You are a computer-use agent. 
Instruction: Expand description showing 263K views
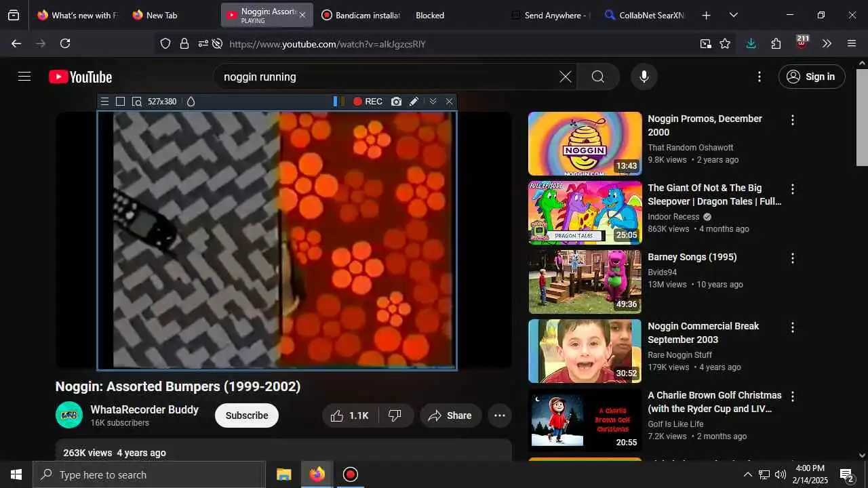click(283, 451)
